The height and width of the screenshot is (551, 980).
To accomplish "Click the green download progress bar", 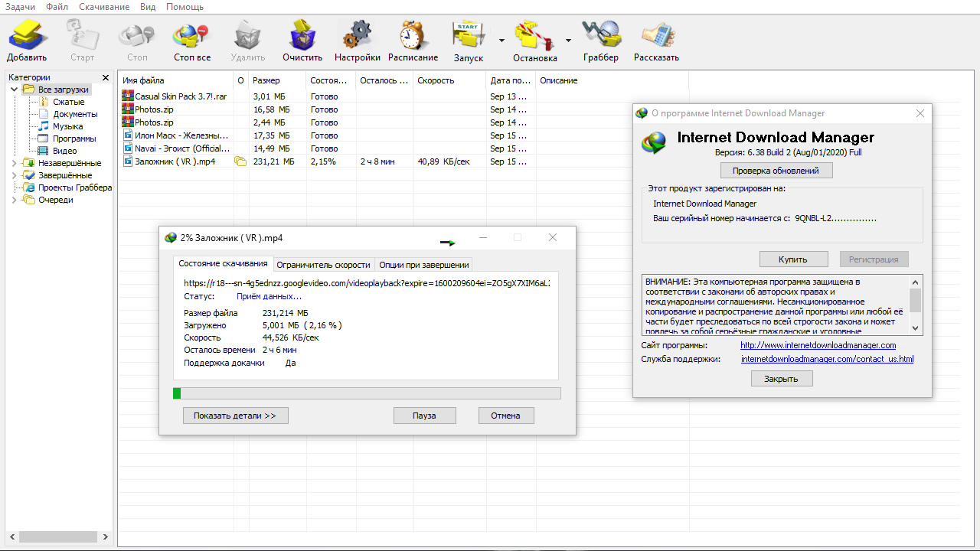I will [x=367, y=393].
